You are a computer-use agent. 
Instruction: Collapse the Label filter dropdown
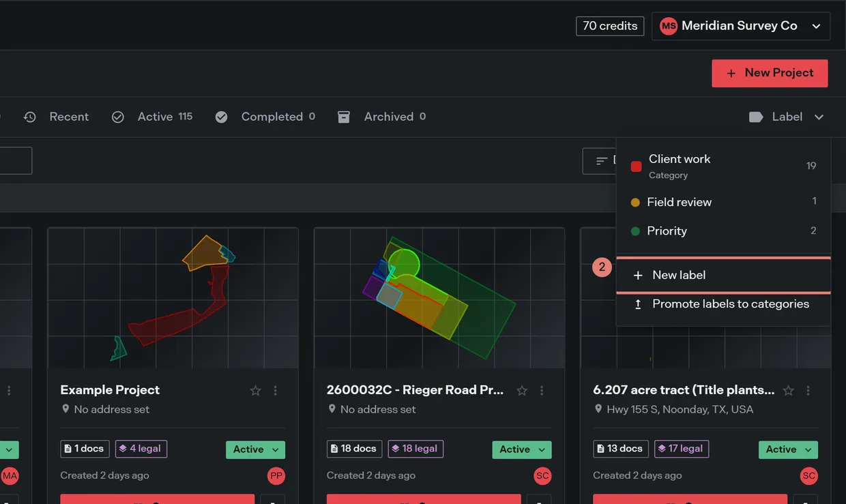[787, 117]
